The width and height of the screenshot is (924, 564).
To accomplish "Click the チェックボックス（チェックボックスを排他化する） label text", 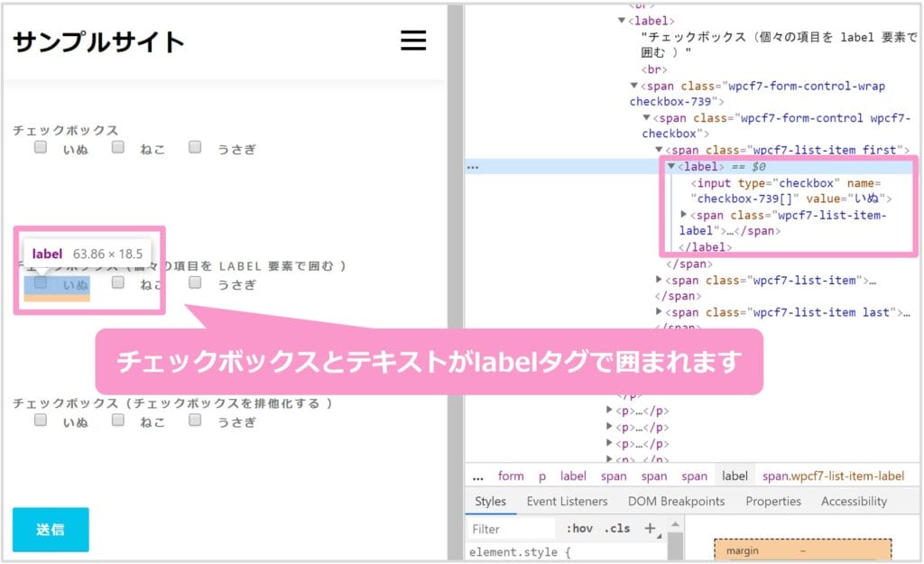I will (172, 403).
